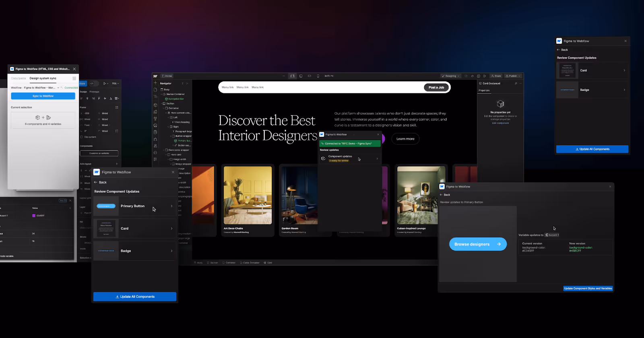Viewport: 644px width, 338px height.
Task: Click the Webflow logo in the Designer top bar
Action: [155, 76]
